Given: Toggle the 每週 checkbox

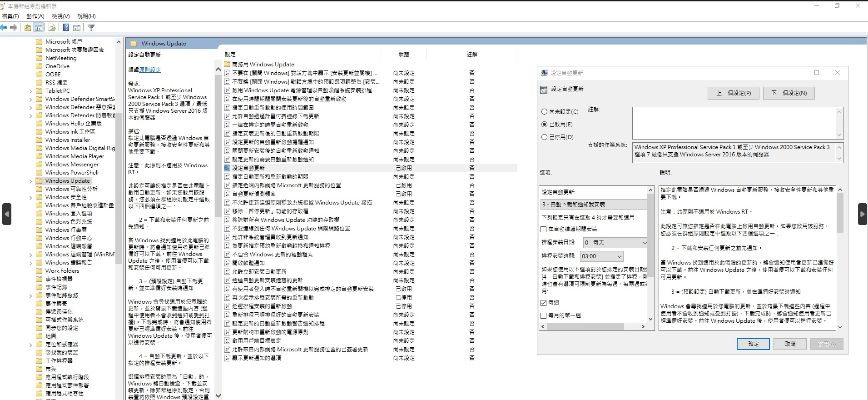Looking at the screenshot, I should pyautogui.click(x=544, y=303).
